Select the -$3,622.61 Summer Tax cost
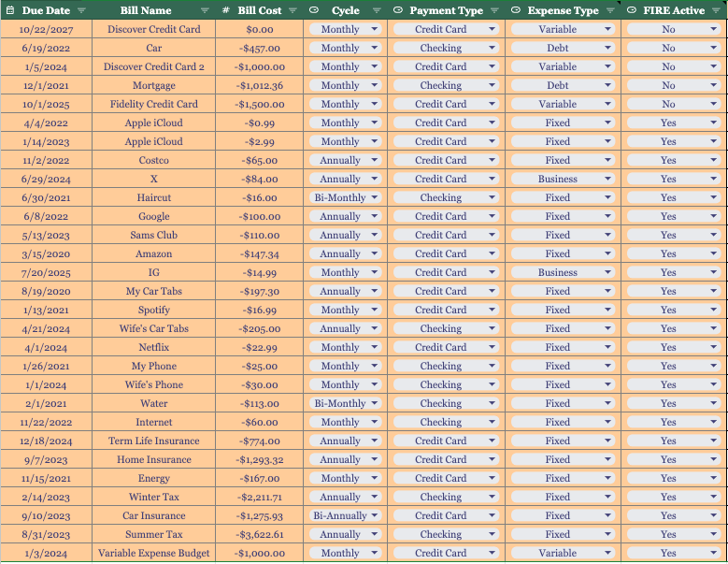This screenshot has height=564, width=728. click(260, 534)
